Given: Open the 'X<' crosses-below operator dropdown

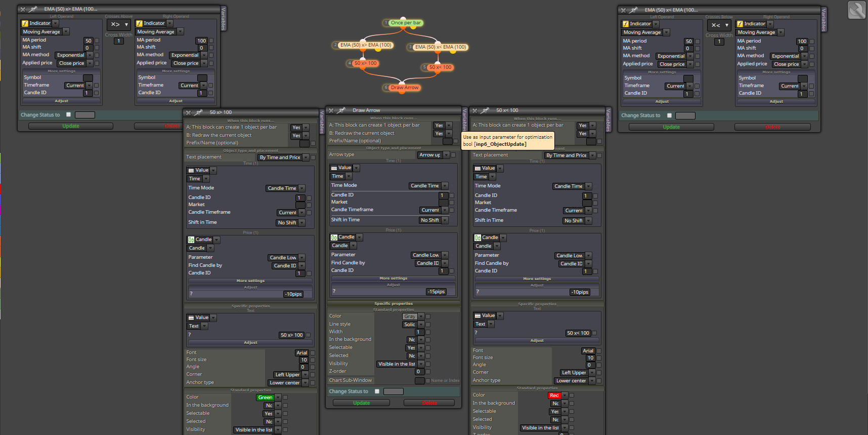Looking at the screenshot, I should pyautogui.click(x=720, y=25).
